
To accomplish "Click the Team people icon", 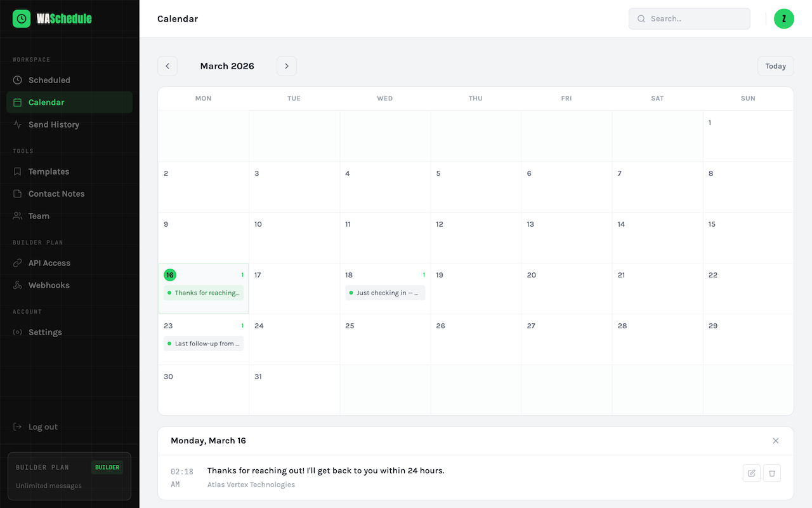I will (17, 216).
